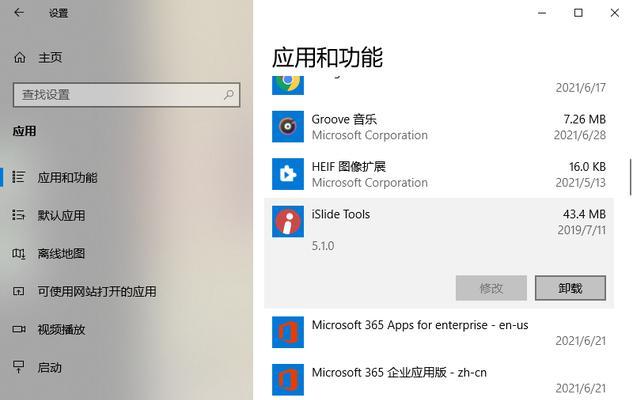The height and width of the screenshot is (400, 633).
Task: Switch to 离线地图 page
Action: coord(61,253)
